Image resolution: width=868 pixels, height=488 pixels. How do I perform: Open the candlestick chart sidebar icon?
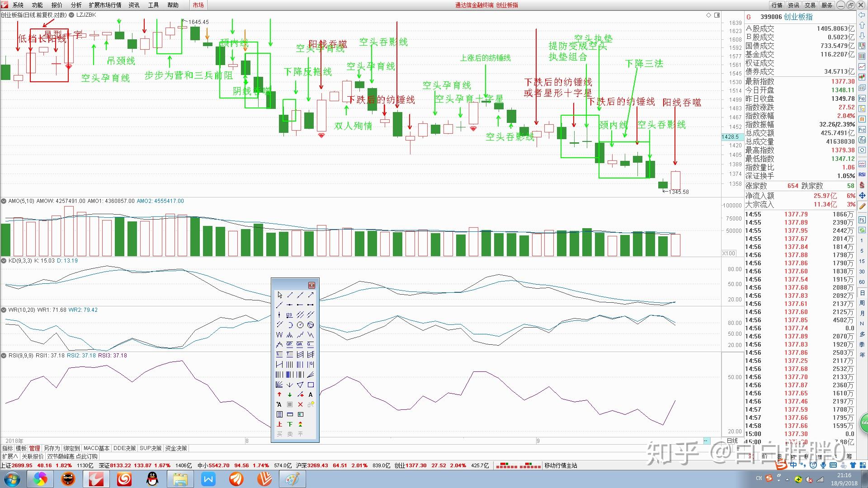pyautogui.click(x=862, y=77)
